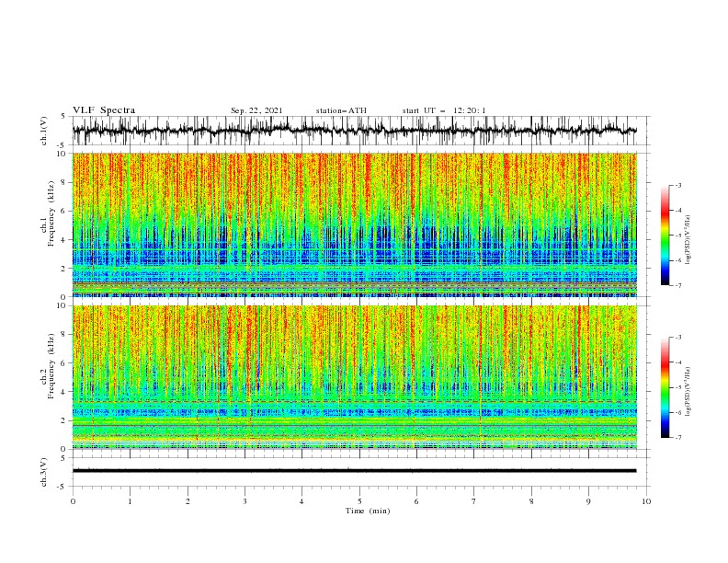
Task: Click the "-3" label on ch.1 color bar
Action: pos(677,185)
